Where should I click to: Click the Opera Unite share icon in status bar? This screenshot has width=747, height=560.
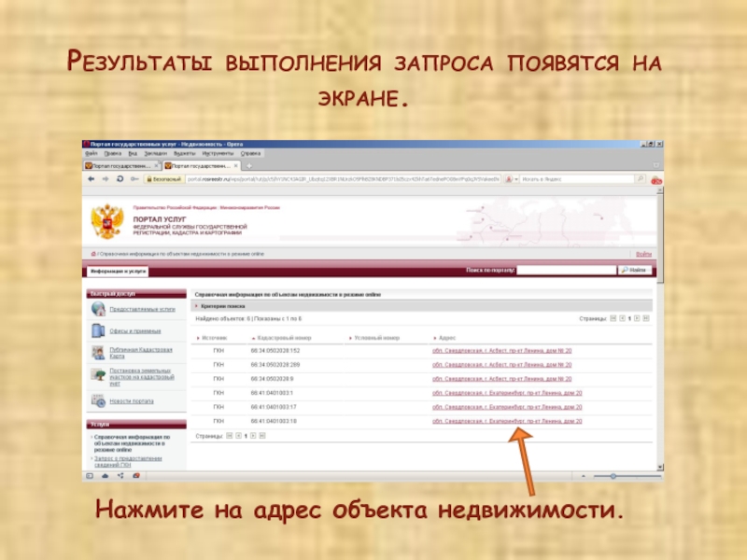[120, 476]
